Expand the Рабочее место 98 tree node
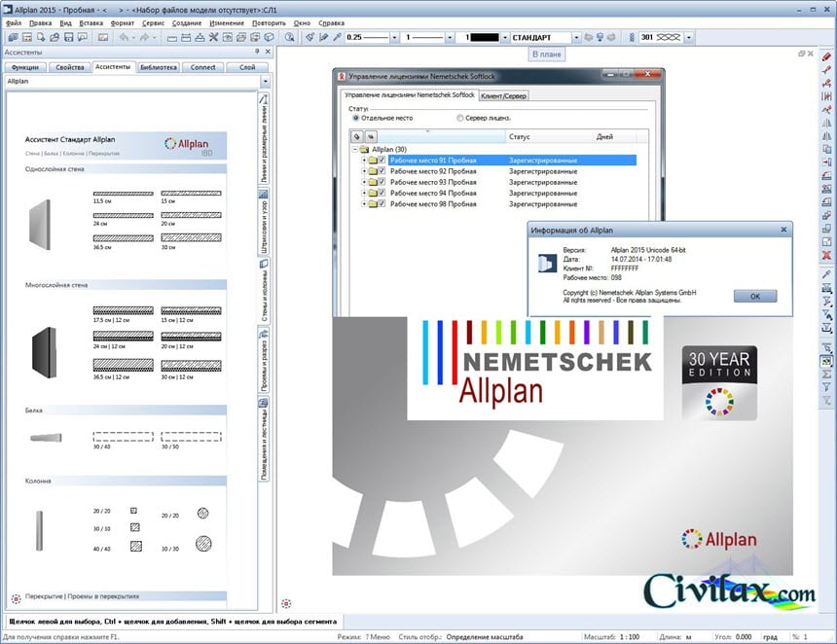This screenshot has height=644, width=837. [x=364, y=204]
